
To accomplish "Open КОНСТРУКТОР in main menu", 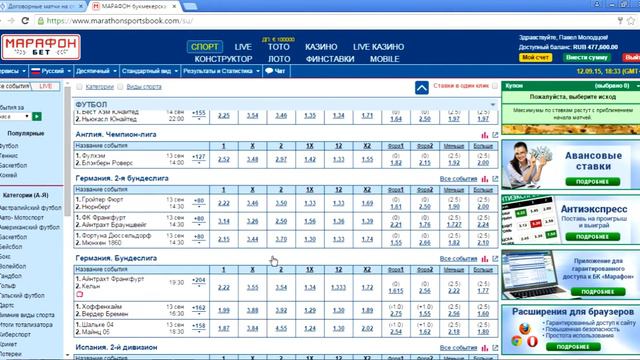I will pos(223,59).
